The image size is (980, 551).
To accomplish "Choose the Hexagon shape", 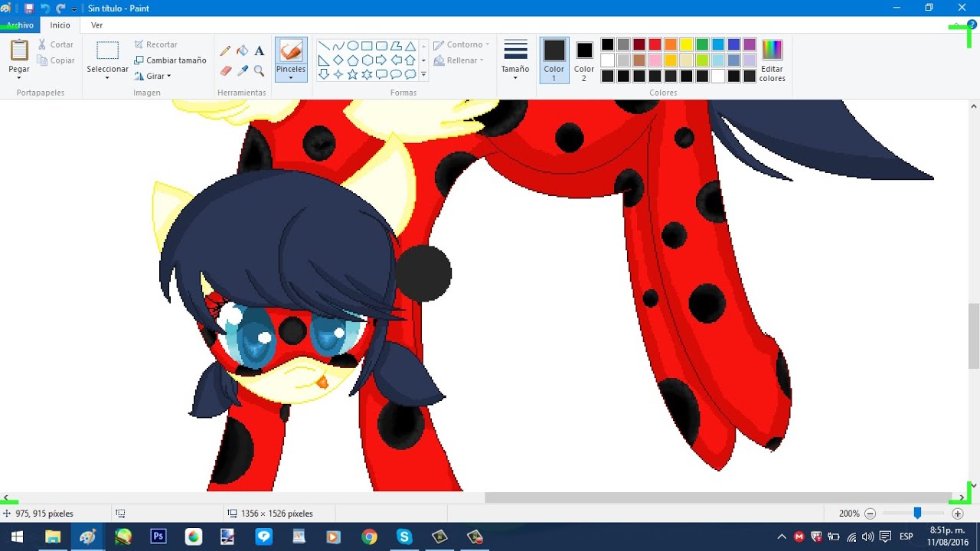I will (x=367, y=60).
